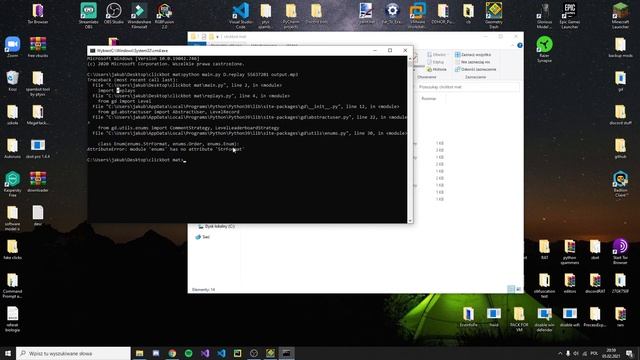The image size is (640, 360).
Task: Select the discordRAT archive on desktop
Action: point(595,283)
